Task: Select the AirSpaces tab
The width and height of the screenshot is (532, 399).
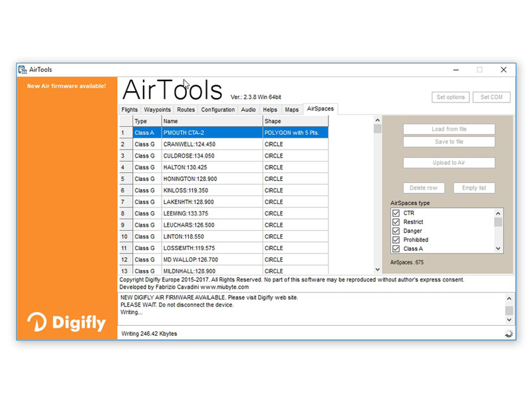Action: coord(321,108)
